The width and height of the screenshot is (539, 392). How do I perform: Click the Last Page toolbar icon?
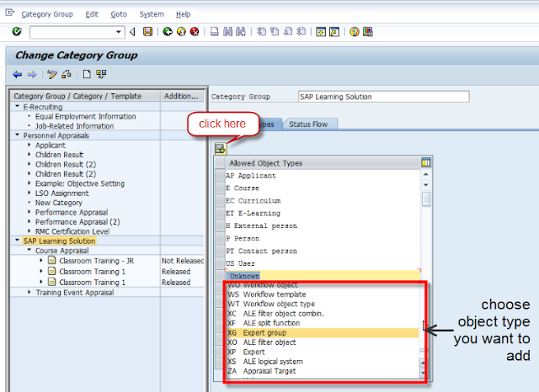302,32
